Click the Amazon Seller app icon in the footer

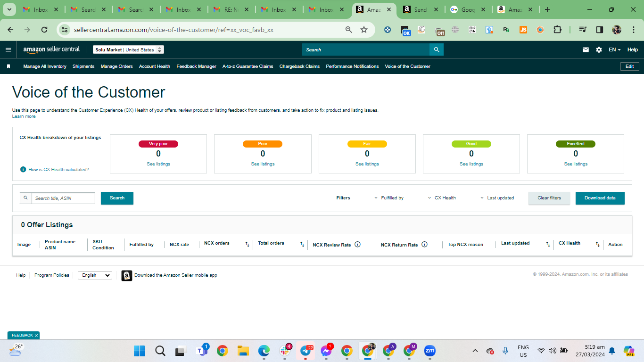point(127,275)
